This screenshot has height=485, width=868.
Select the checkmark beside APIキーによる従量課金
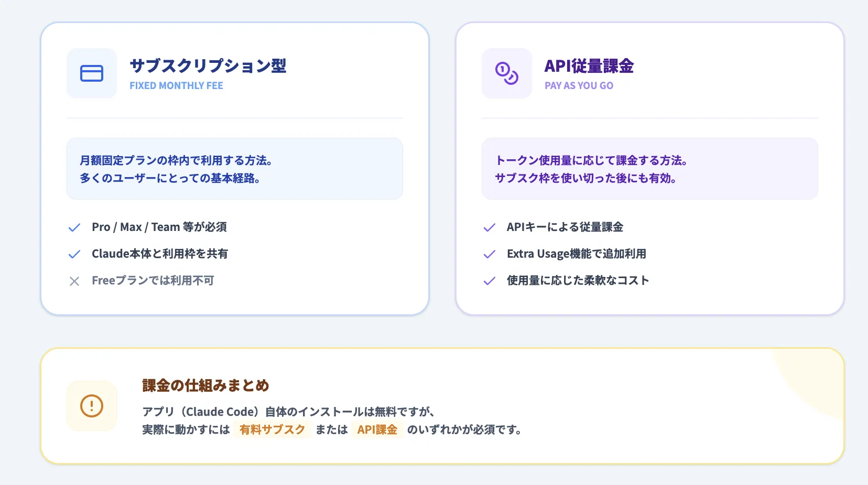(x=489, y=227)
